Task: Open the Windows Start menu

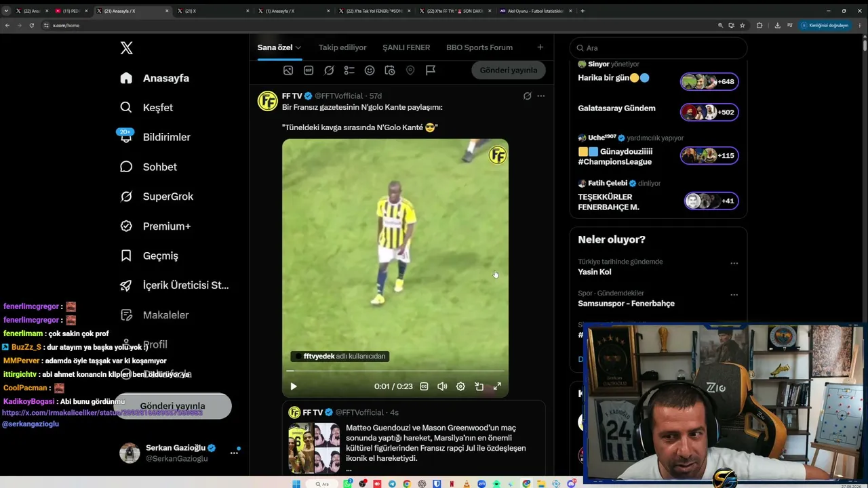Action: click(296, 484)
